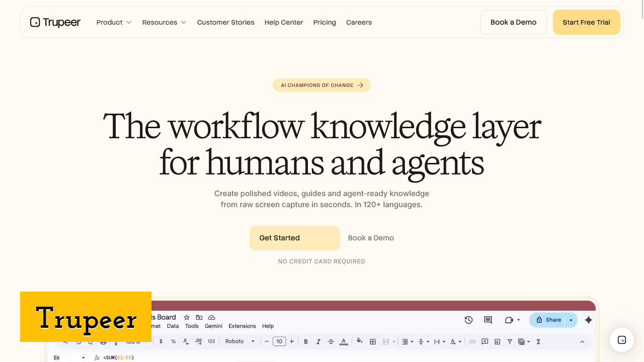Click the borders icon
644x362 pixels.
[373, 341]
